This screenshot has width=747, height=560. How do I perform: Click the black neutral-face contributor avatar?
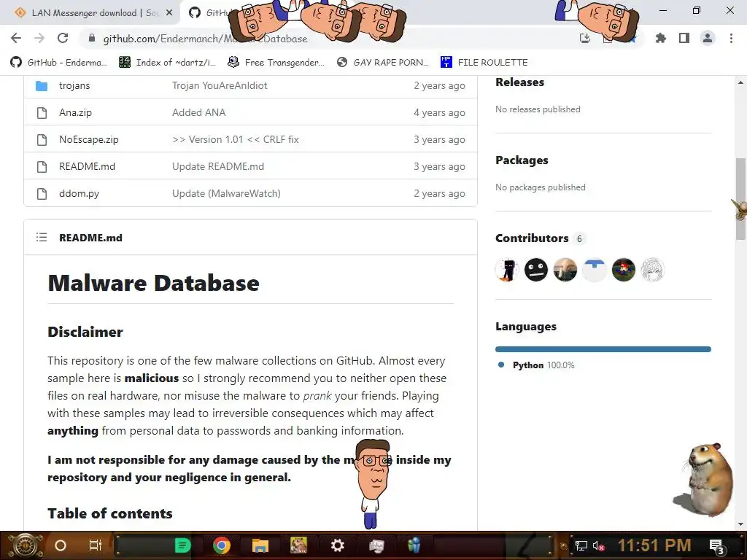[x=536, y=270]
